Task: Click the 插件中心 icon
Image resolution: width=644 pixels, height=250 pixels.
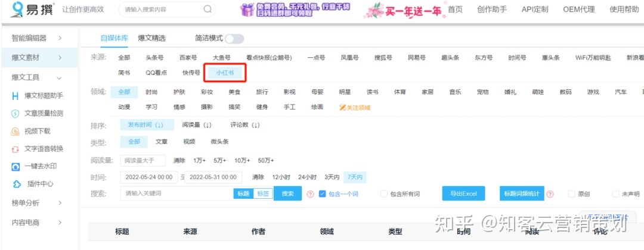Action: (x=17, y=184)
